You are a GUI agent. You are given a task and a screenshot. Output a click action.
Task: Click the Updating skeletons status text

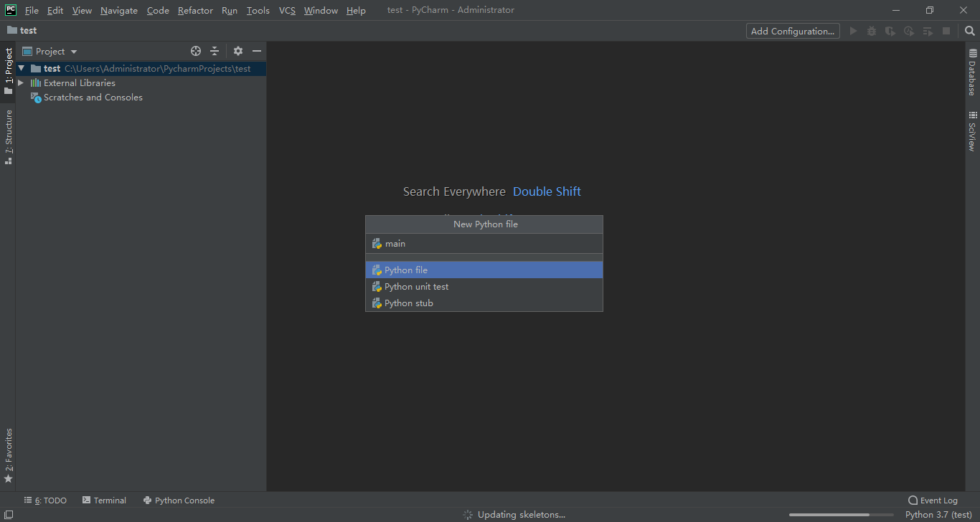click(x=522, y=514)
